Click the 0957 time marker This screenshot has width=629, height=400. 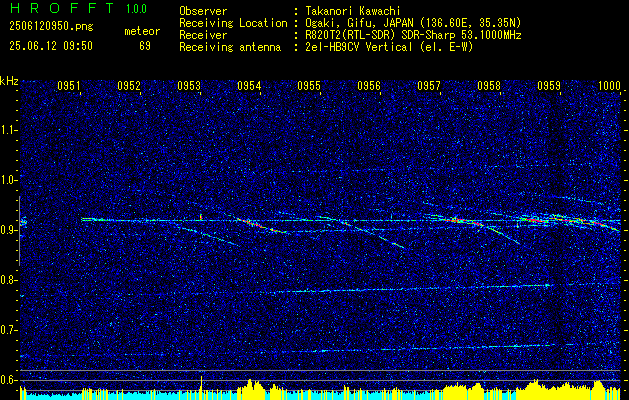[x=429, y=86]
